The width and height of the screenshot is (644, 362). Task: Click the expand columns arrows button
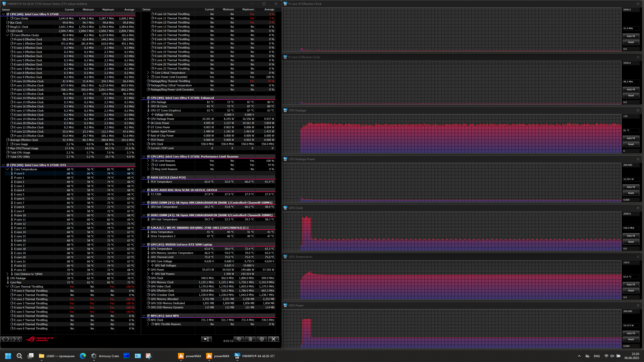pos(6,339)
